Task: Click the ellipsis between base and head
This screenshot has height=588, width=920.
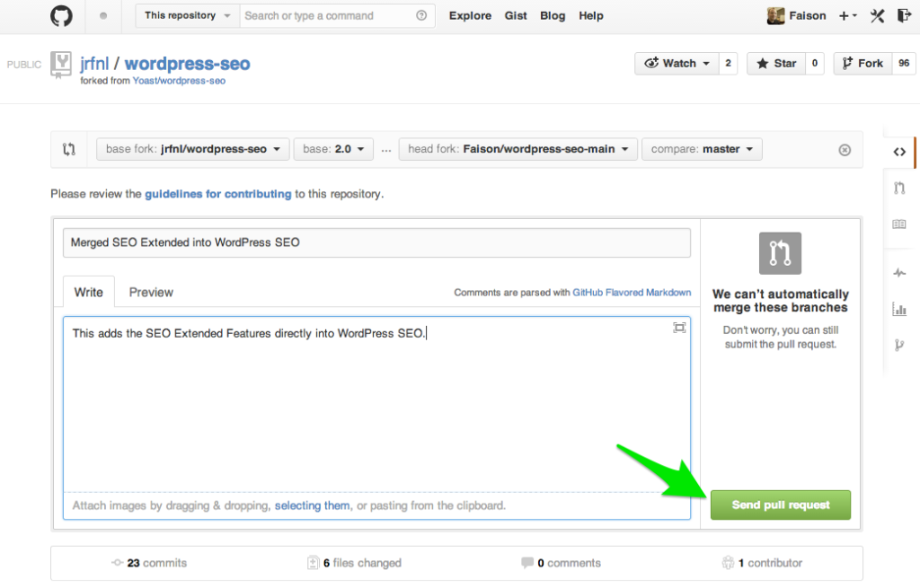Action: click(x=386, y=150)
